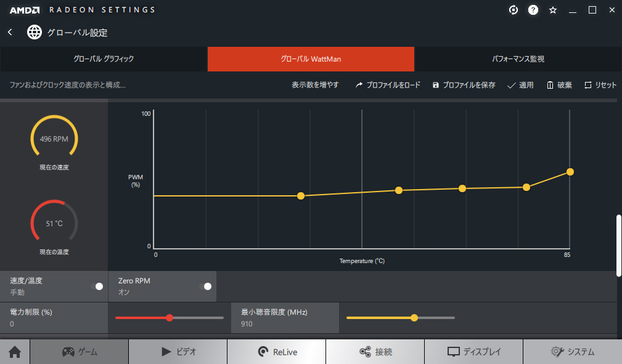Viewport: 622px width, 364px height.
Task: Select the second fan curve point
Action: coord(399,190)
